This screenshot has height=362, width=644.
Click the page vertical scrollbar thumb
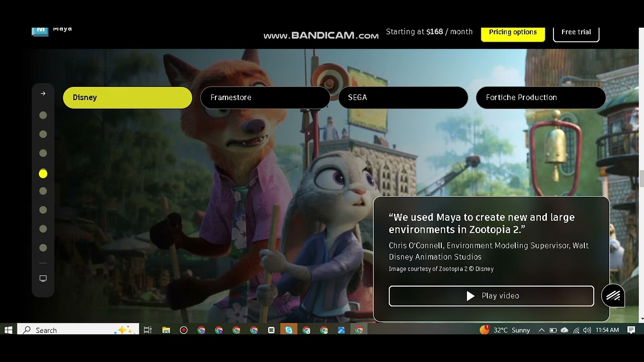pos(641,179)
